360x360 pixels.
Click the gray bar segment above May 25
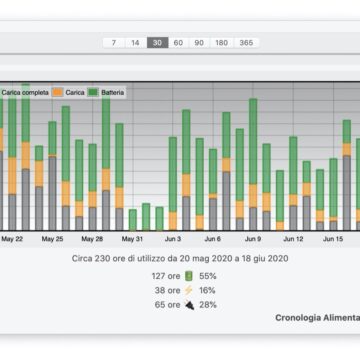[52, 193]
